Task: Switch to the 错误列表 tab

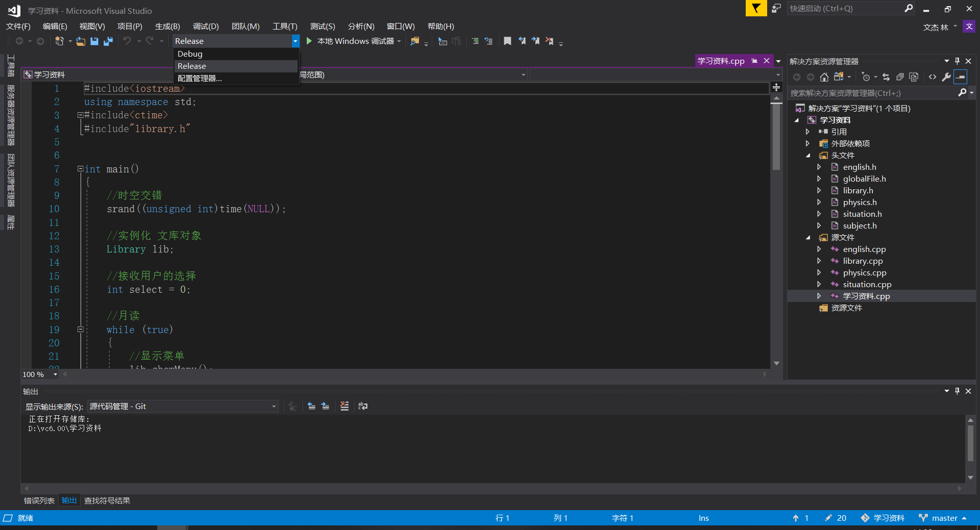Action: (38, 500)
